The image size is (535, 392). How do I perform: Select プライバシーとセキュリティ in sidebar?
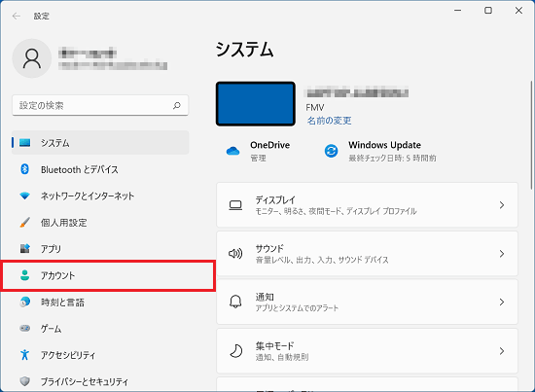pos(100,381)
